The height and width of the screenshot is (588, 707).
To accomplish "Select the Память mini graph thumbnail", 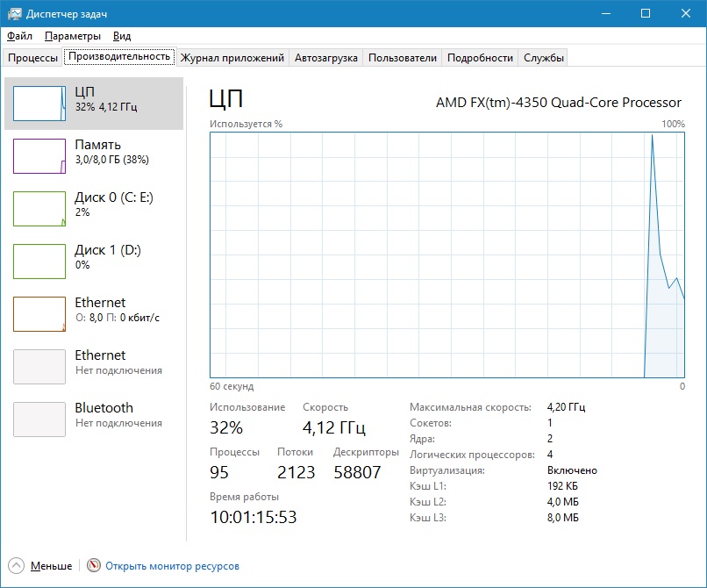I will coord(39,156).
